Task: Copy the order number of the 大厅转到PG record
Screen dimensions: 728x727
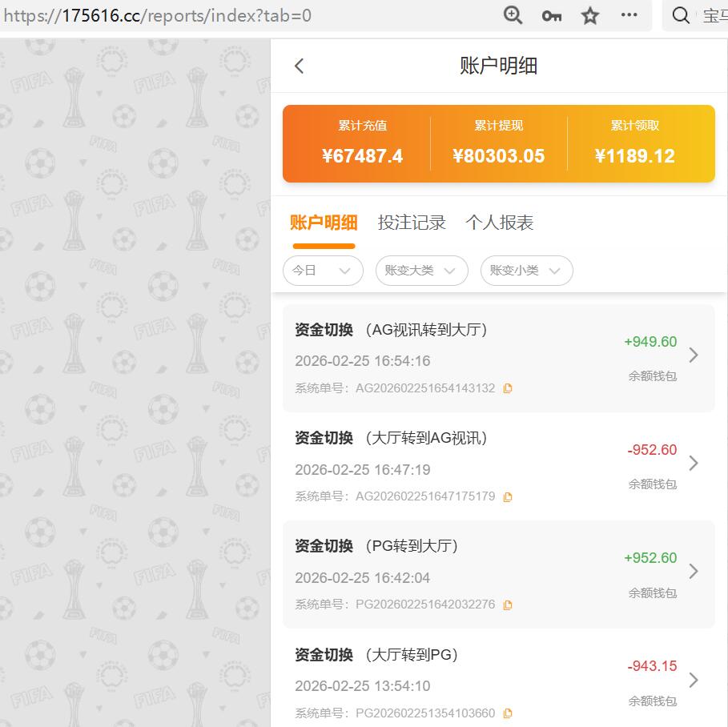Action: [x=508, y=713]
